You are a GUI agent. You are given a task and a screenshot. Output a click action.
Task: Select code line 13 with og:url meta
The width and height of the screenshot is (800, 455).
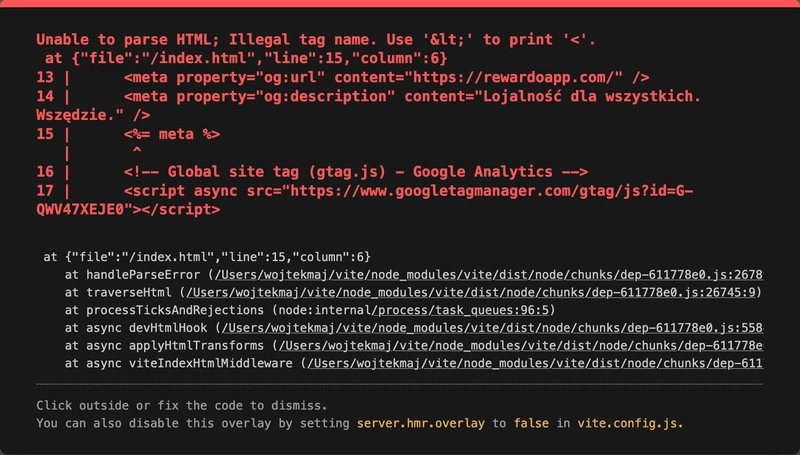[x=343, y=78]
